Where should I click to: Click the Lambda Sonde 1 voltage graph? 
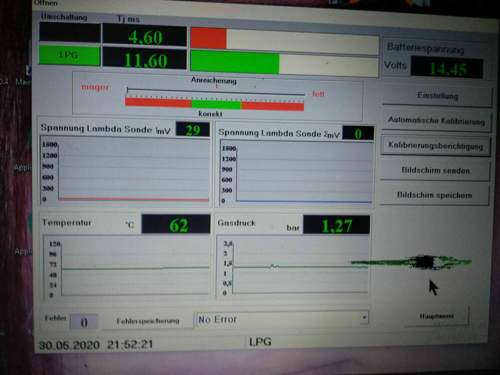pyautogui.click(x=125, y=170)
